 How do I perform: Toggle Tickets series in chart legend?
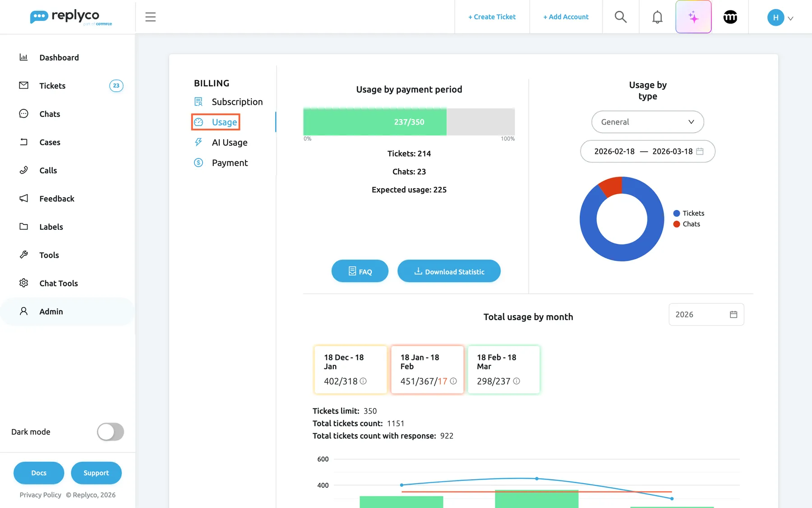click(x=689, y=213)
